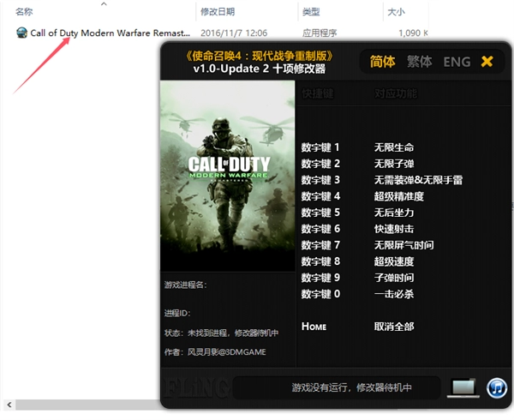Switch trainer language to ENG
Image resolution: width=514 pixels, height=420 pixels.
[x=457, y=62]
